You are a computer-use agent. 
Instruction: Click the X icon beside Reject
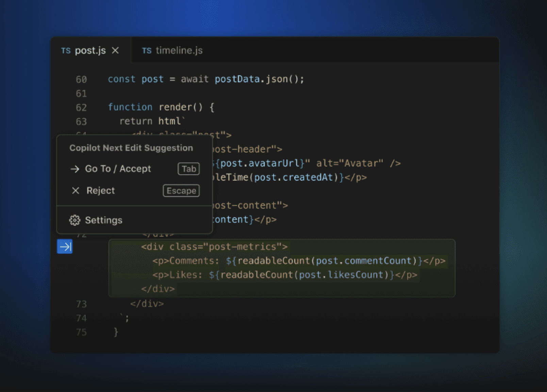[76, 191]
